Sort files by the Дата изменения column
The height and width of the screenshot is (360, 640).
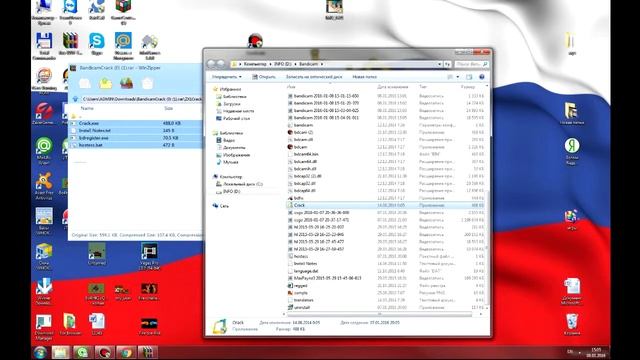click(x=393, y=87)
